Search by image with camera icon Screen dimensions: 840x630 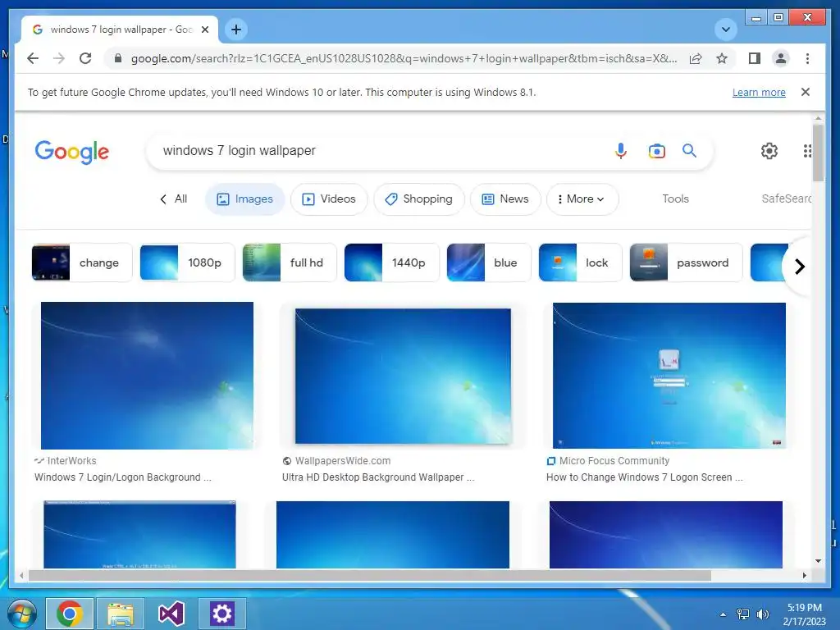[657, 151]
